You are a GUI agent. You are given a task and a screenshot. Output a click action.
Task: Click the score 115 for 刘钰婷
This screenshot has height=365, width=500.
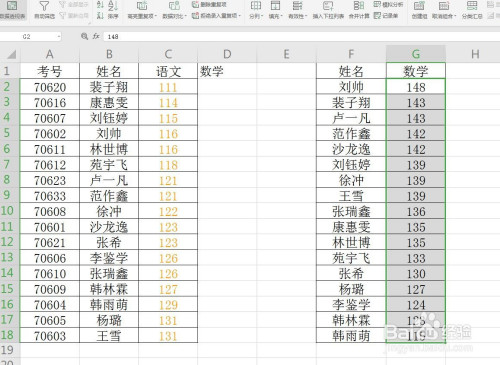[168, 118]
